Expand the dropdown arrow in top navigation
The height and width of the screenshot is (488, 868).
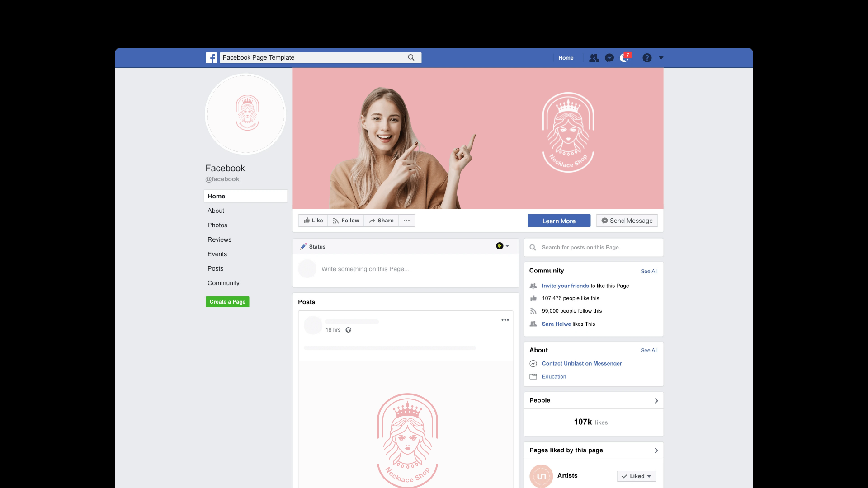point(660,58)
